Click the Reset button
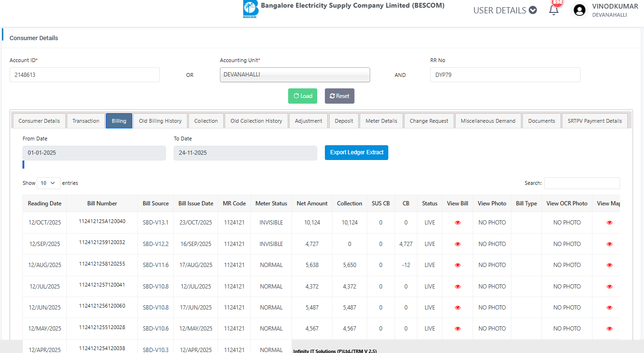 click(x=339, y=96)
